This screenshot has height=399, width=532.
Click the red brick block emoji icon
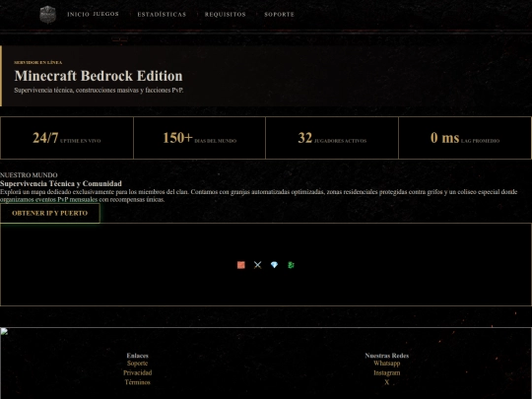(x=241, y=265)
